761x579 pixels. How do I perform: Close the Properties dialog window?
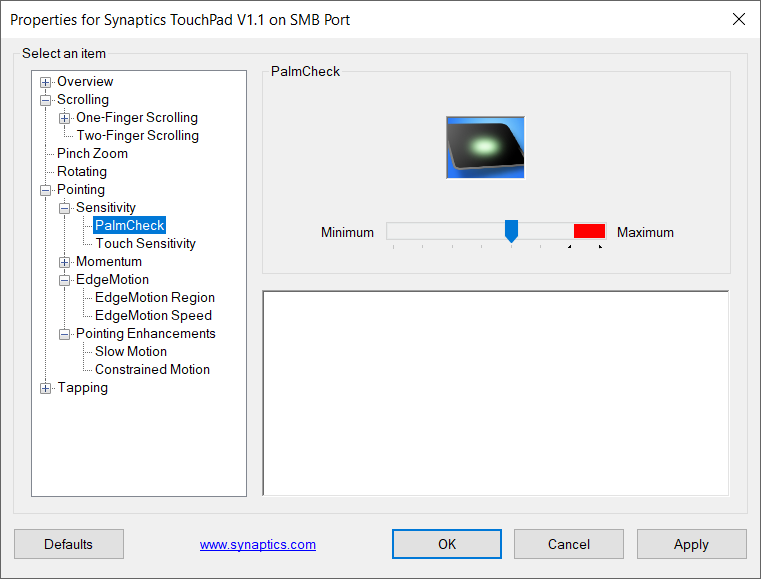click(739, 19)
